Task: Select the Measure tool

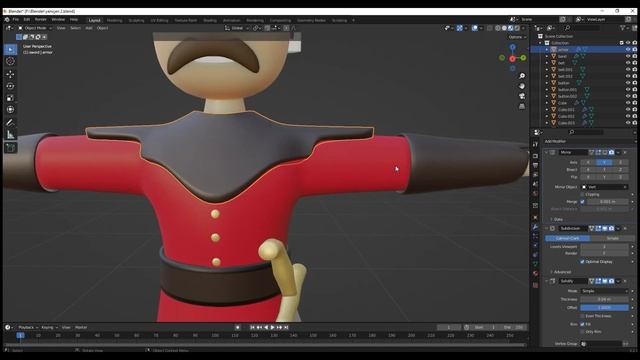Action: tap(11, 135)
